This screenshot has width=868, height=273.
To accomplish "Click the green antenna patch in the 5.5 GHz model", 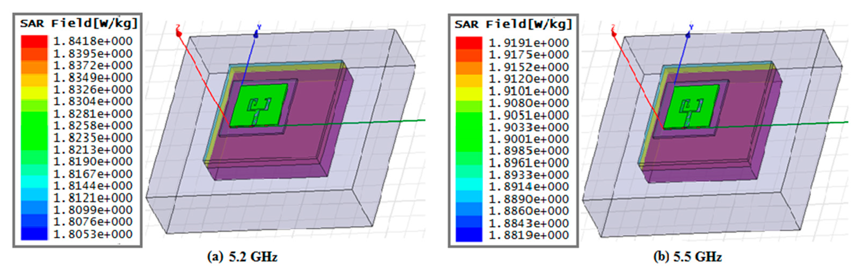I will pyautogui.click(x=692, y=107).
